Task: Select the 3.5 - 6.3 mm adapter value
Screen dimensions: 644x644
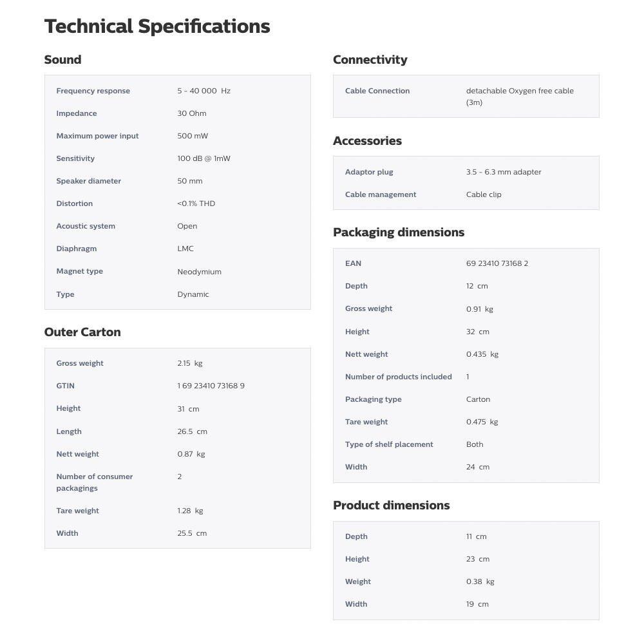Action: [504, 172]
